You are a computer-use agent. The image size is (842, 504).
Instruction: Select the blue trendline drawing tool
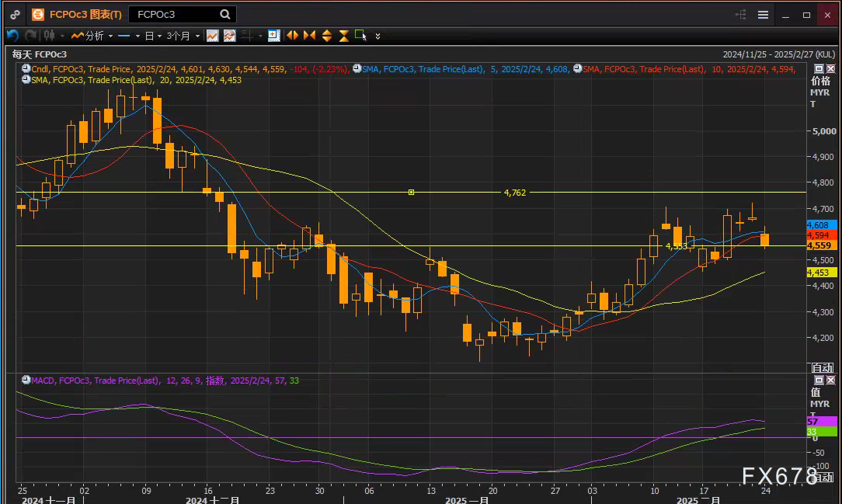tap(124, 35)
